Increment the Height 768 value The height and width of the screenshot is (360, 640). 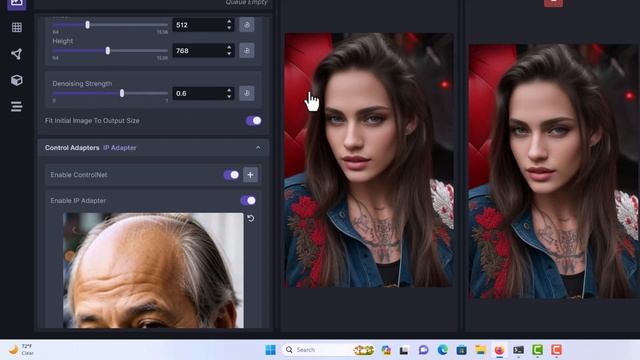pos(229,47)
